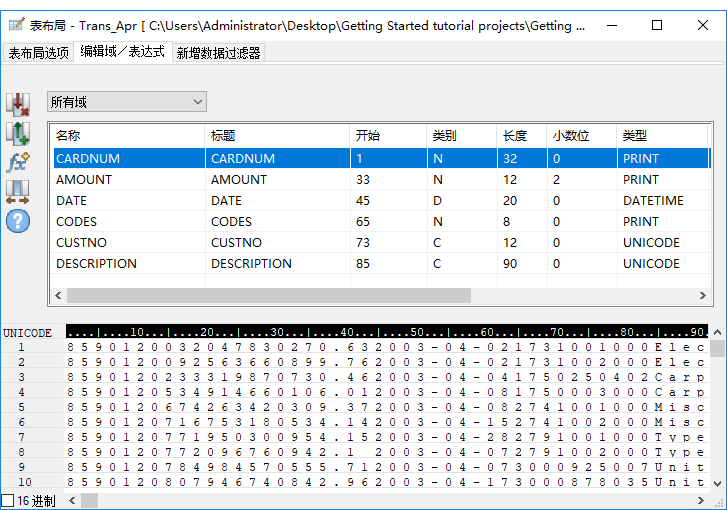The image size is (727, 510).
Task: Expand the 所有域 field filter dropdown
Action: click(x=198, y=101)
